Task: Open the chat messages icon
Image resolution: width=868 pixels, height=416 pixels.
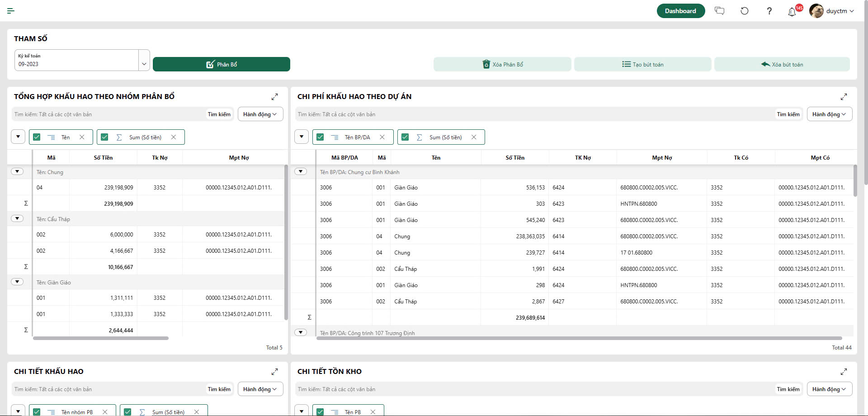Action: coord(719,11)
